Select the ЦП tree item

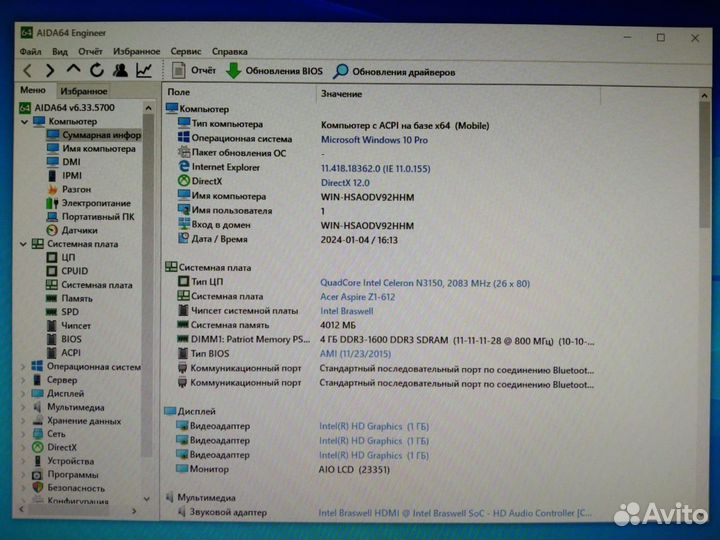[x=61, y=258]
